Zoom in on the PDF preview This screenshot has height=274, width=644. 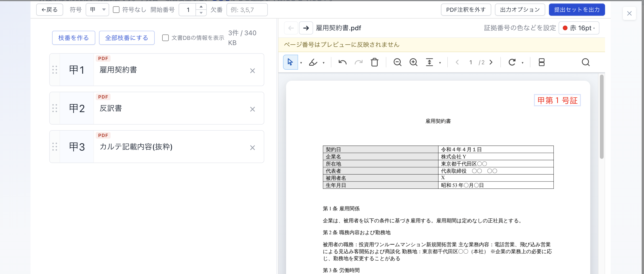click(x=413, y=62)
